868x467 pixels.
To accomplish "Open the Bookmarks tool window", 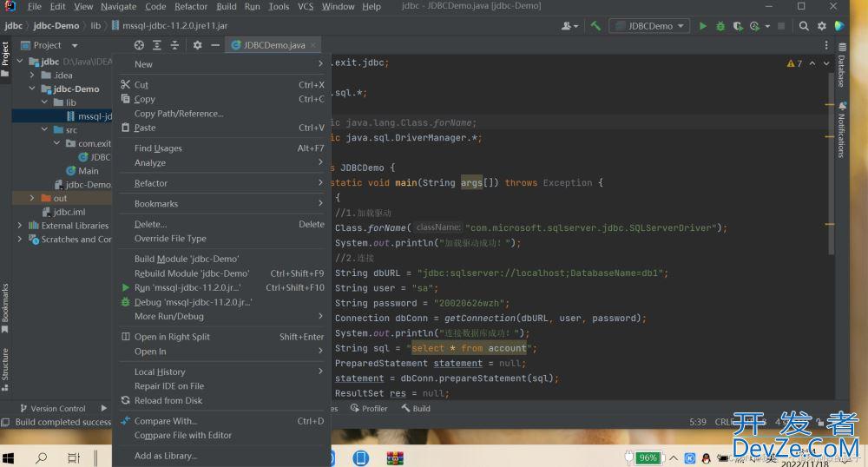I will click(x=5, y=307).
